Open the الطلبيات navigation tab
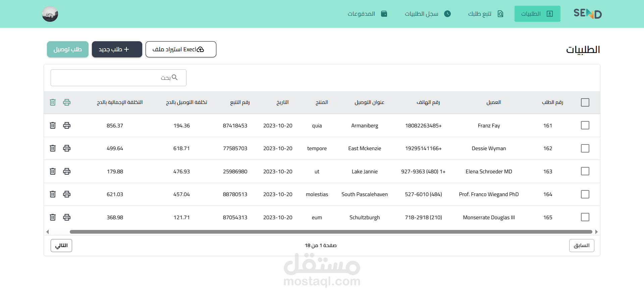The width and height of the screenshot is (644, 294). coord(537,14)
